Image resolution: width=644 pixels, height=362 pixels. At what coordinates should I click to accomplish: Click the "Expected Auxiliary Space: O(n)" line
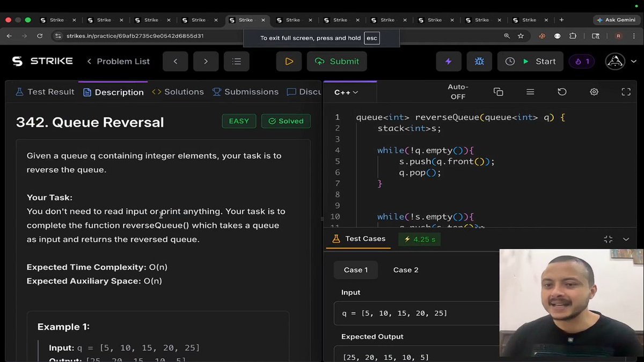(94, 281)
